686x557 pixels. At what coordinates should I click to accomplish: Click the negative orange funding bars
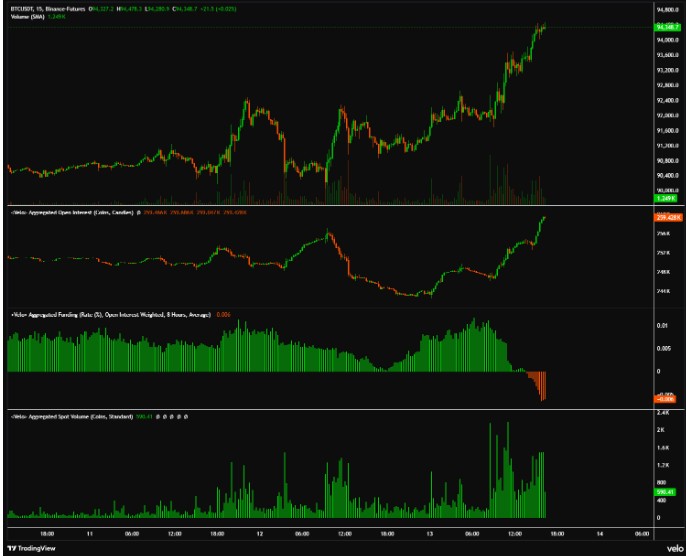[x=540, y=385]
